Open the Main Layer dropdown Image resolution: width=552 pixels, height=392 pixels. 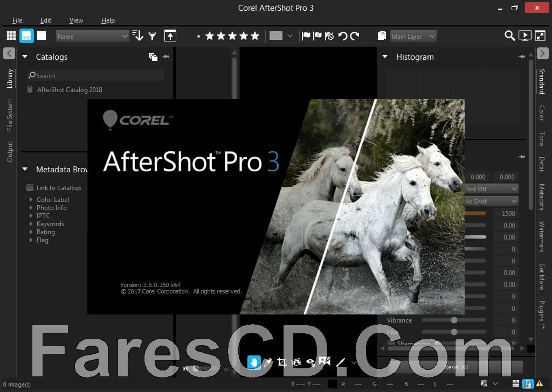413,36
